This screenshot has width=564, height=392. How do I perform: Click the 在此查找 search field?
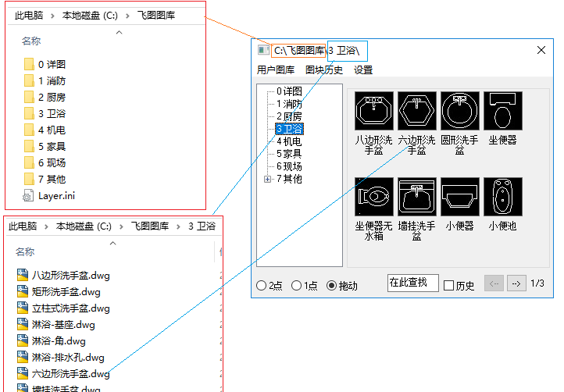pos(413,283)
